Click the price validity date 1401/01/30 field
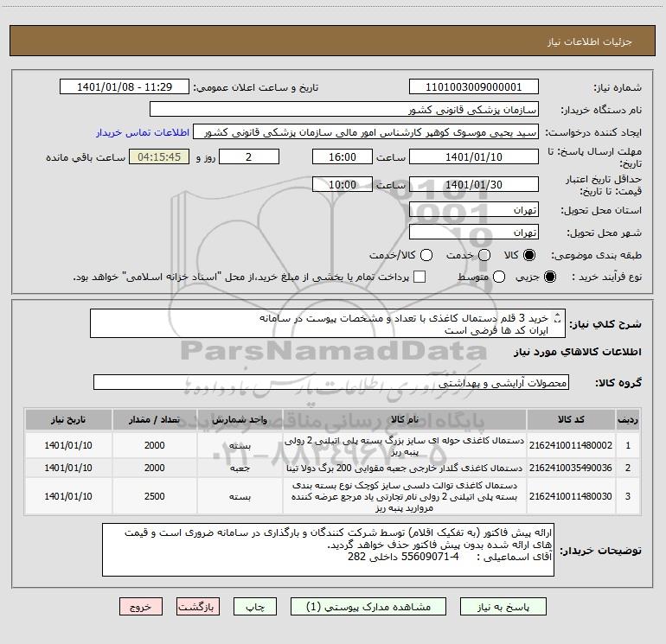 (474, 184)
